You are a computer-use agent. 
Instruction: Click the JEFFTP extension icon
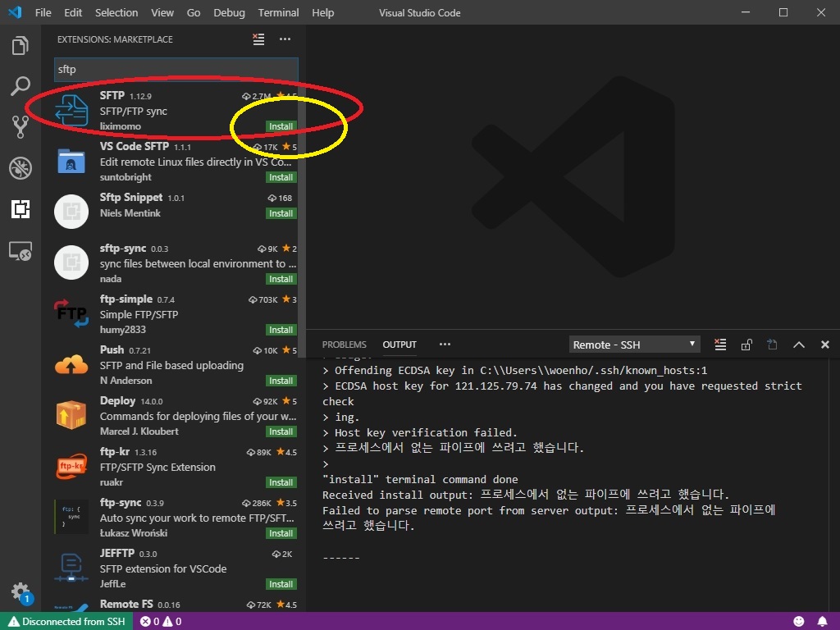71,568
